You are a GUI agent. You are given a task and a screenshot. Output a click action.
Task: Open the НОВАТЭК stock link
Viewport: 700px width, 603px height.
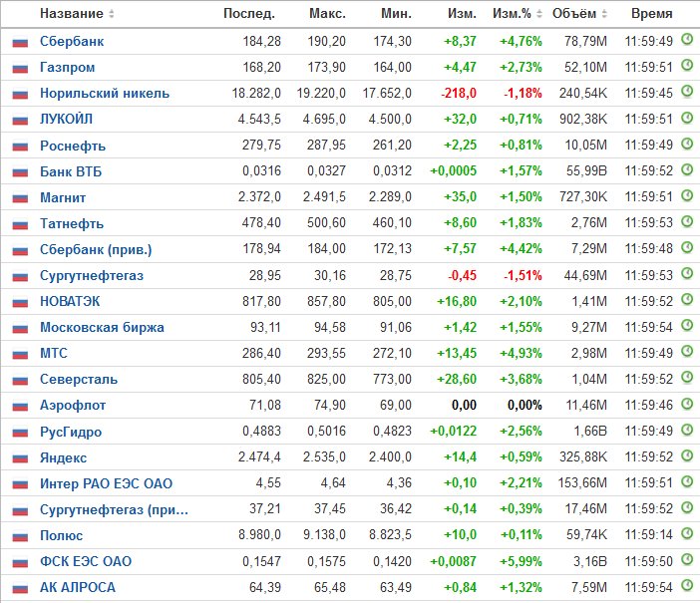(70, 301)
